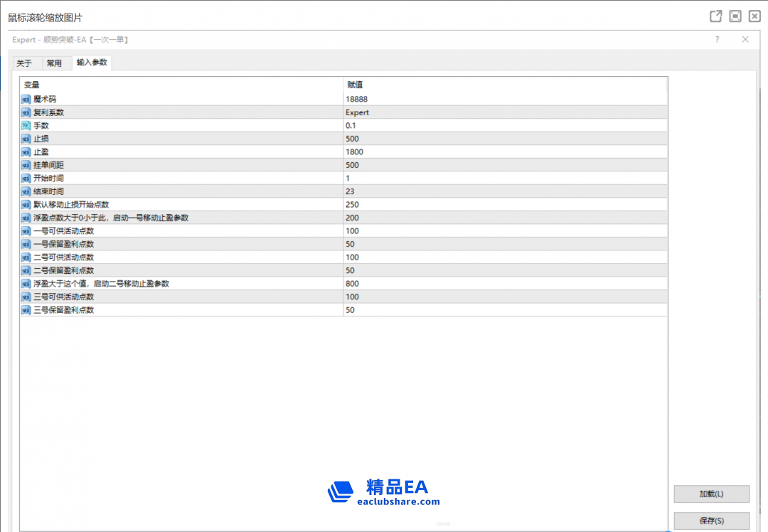This screenshot has height=532, width=768.
Task: Switch to the 关于 tab
Action: [24, 63]
